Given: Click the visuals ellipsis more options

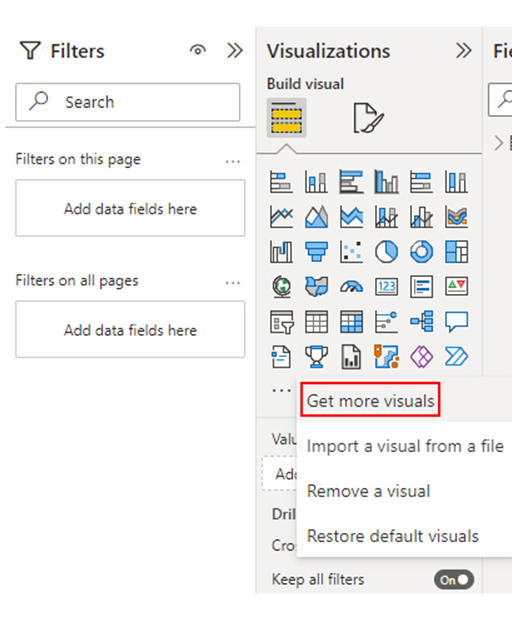Looking at the screenshot, I should click(281, 391).
